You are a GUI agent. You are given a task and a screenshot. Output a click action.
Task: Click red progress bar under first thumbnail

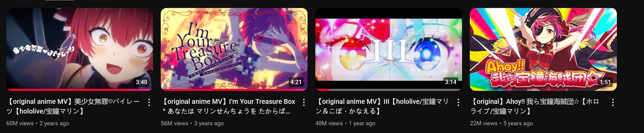pos(79,90)
